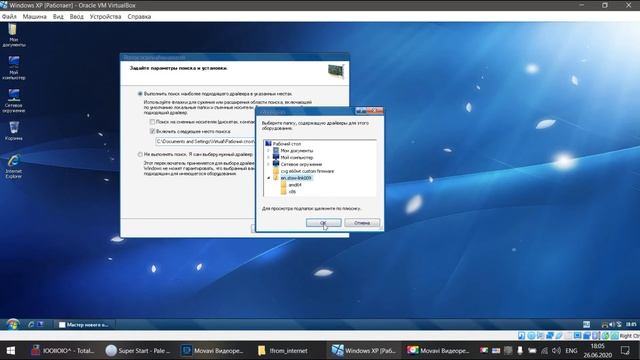The height and width of the screenshot is (360, 640).
Task: Click host tray speaker volume icon
Action: pyautogui.click(x=556, y=351)
